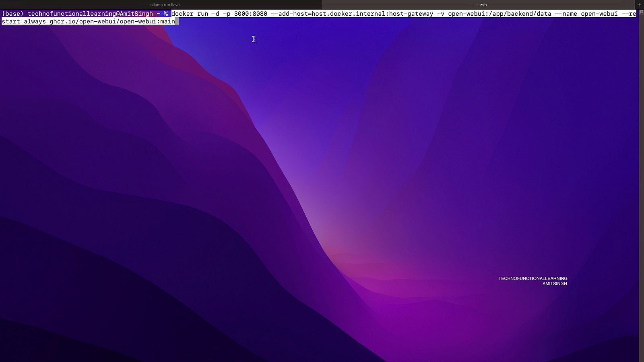Click the word 'always' on the second line
Screen dimensions: 644x362
[35, 21]
